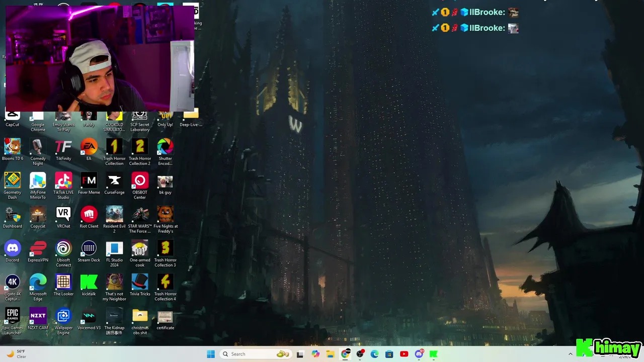Launch Wallpaper Engine from the desktop
Viewport: 644px width, 362px height.
(63, 321)
